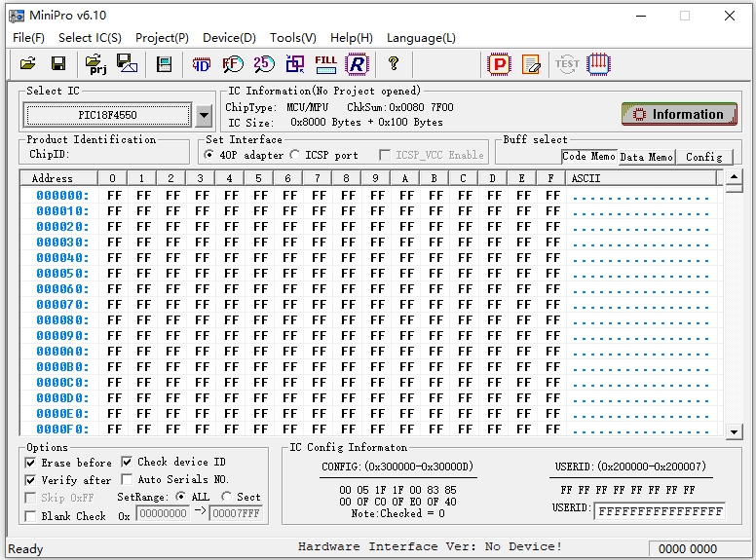Click the Hardware Interface Ver status text
Image resolution: width=756 pixels, height=560 pixels.
430,546
